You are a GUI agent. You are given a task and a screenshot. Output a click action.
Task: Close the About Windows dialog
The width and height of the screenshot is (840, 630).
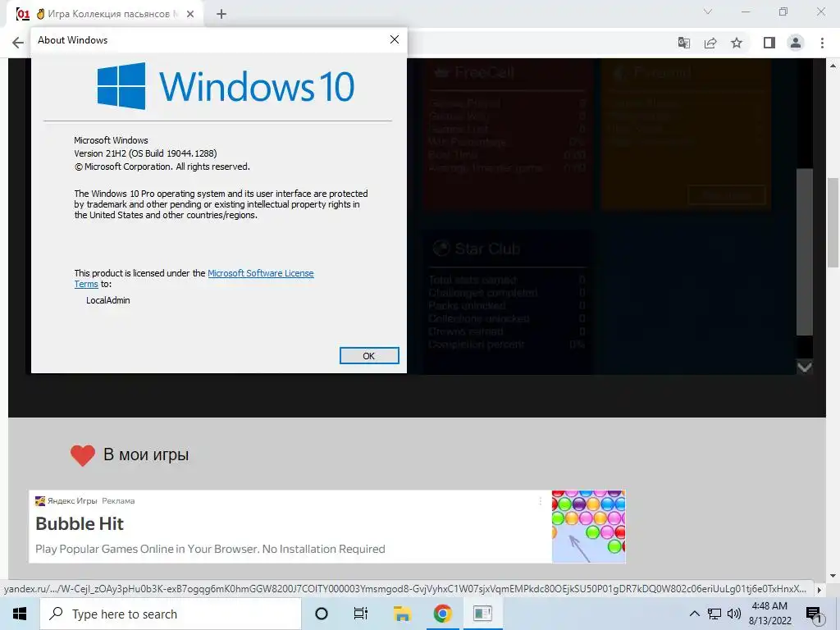[x=395, y=39]
